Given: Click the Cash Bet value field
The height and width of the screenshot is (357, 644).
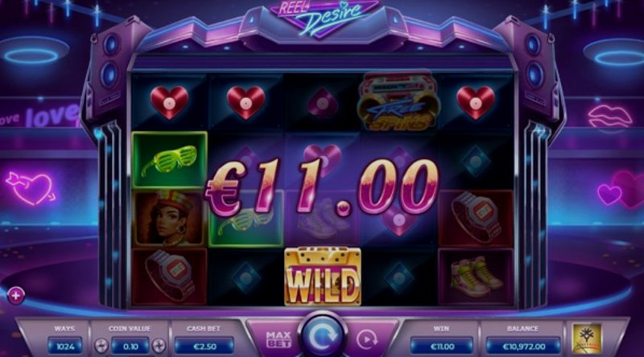Looking at the screenshot, I should [204, 347].
